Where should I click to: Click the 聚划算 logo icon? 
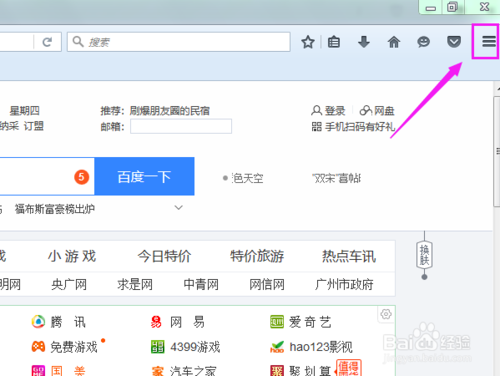277,371
